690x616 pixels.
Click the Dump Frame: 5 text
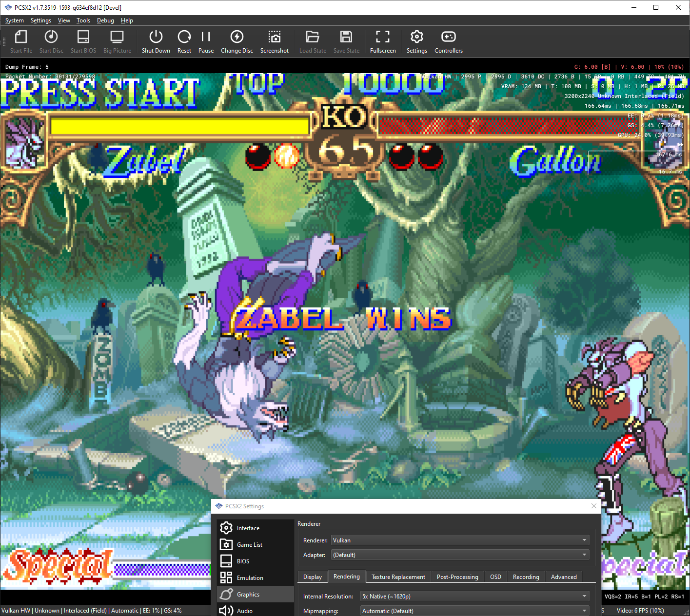click(27, 67)
